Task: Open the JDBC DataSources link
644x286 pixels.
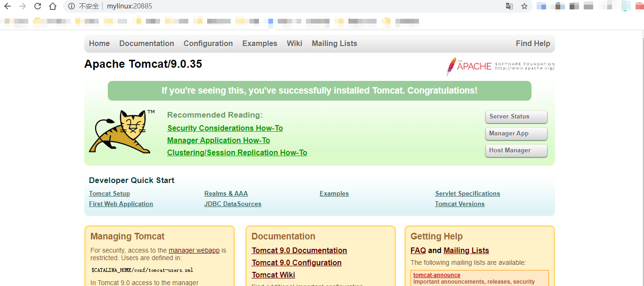Action: pyautogui.click(x=233, y=204)
